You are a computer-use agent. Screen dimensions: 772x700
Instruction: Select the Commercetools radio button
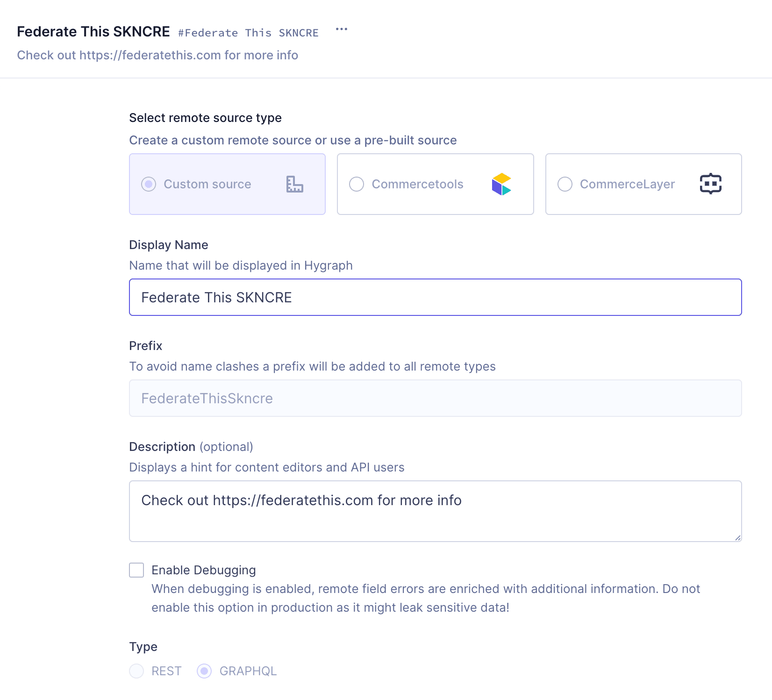(357, 184)
